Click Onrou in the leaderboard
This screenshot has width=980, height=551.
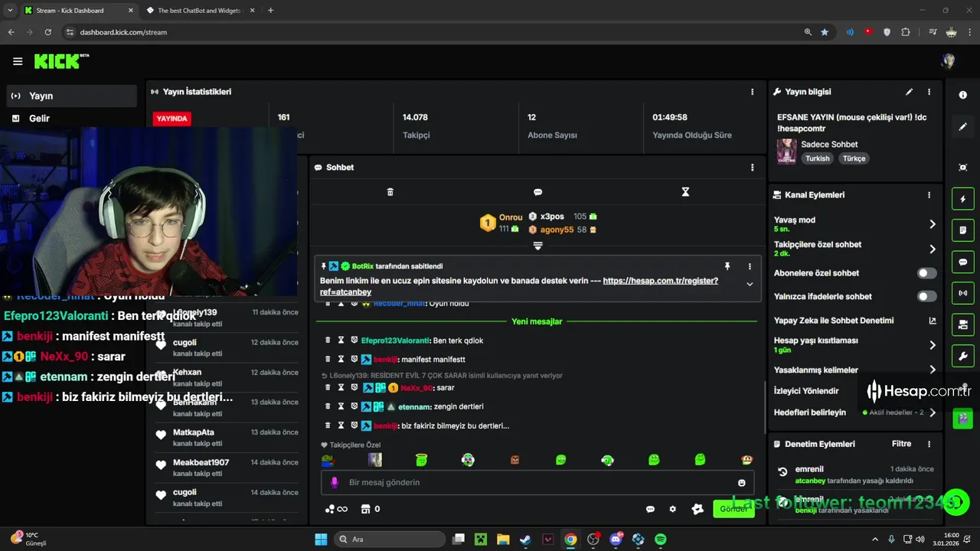pyautogui.click(x=511, y=217)
